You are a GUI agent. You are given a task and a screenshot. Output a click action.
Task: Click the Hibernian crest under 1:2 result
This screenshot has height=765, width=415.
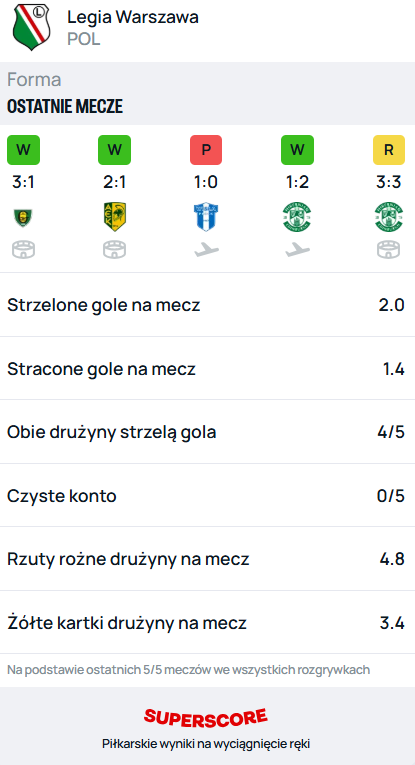coord(297,217)
